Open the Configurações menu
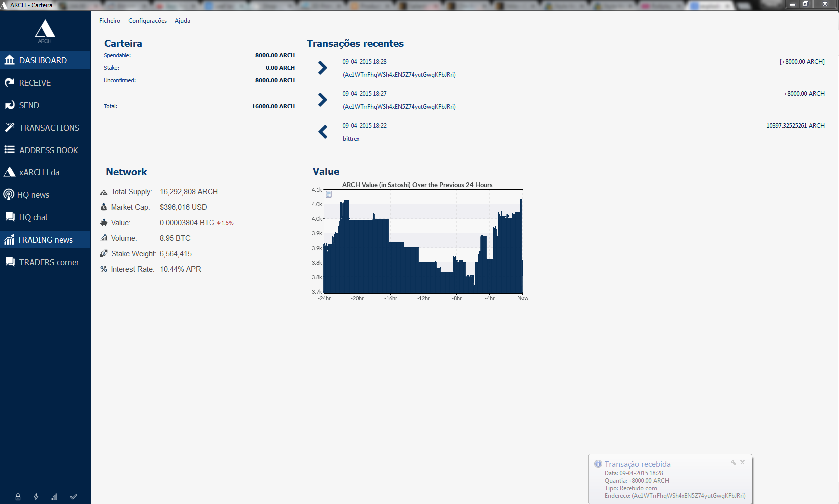The height and width of the screenshot is (504, 839). tap(148, 21)
